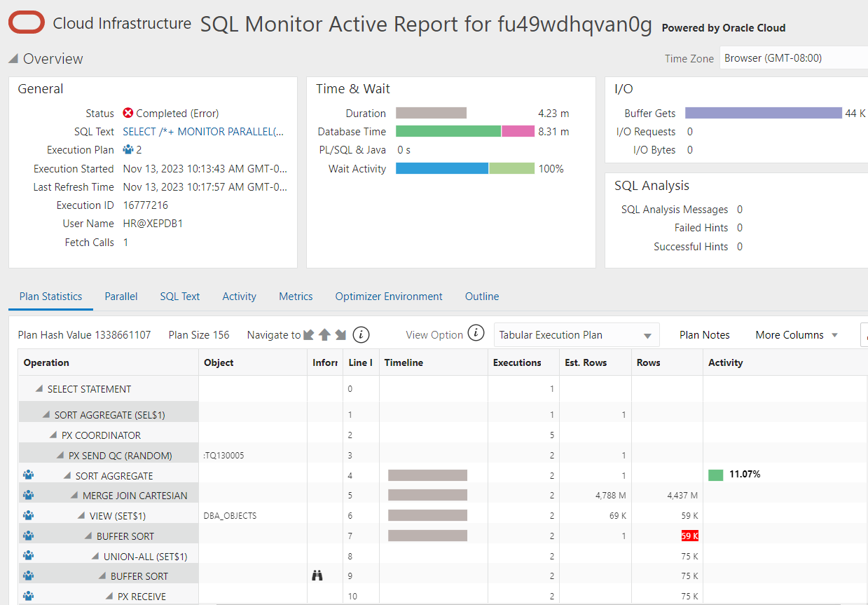
Task: Open the Optimizer Environment tab
Action: 389,297
